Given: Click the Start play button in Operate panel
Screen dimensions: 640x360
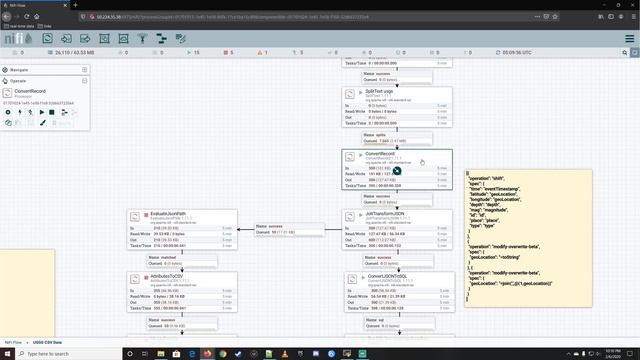Looking at the screenshot, I should coord(42,112).
